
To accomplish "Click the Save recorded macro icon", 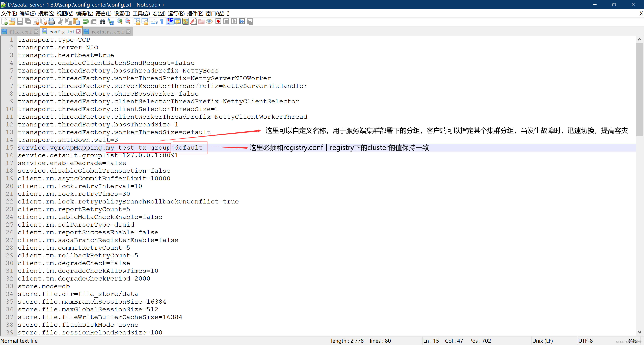I will (x=250, y=21).
